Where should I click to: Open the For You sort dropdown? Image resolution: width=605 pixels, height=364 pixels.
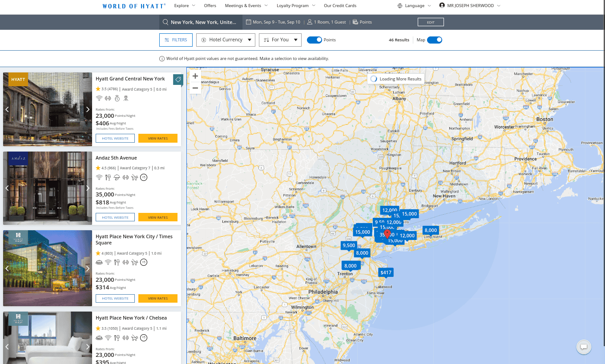coord(280,40)
